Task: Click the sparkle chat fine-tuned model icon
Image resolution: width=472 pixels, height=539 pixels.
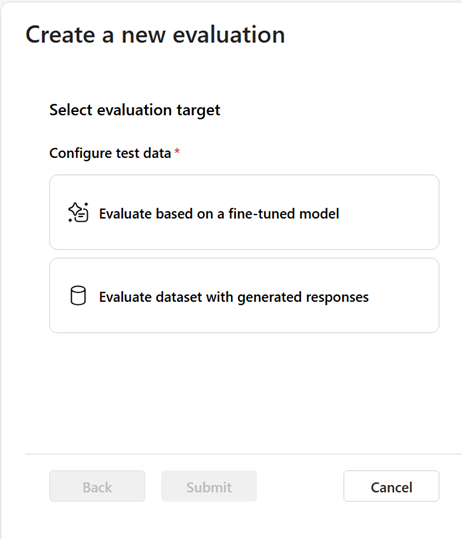Action: [78, 212]
